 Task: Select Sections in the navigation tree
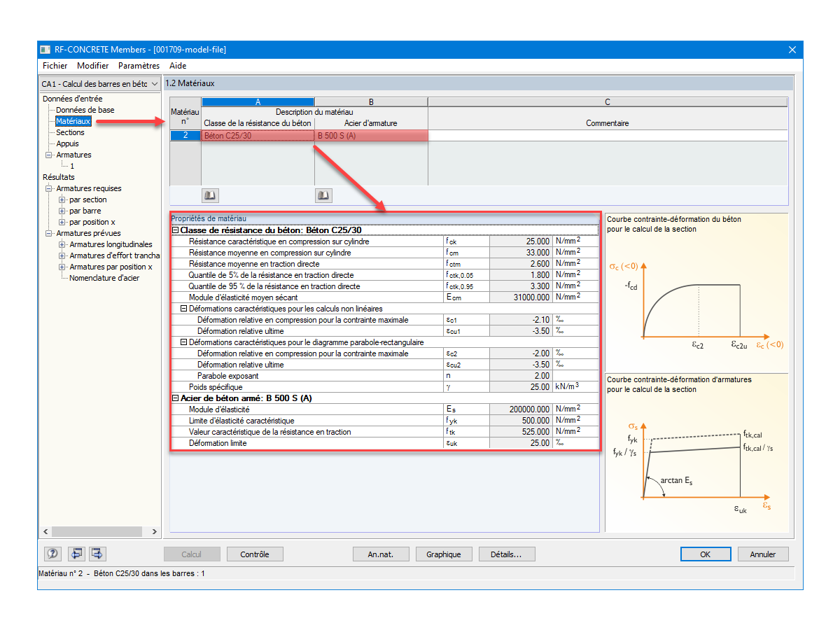(x=70, y=132)
